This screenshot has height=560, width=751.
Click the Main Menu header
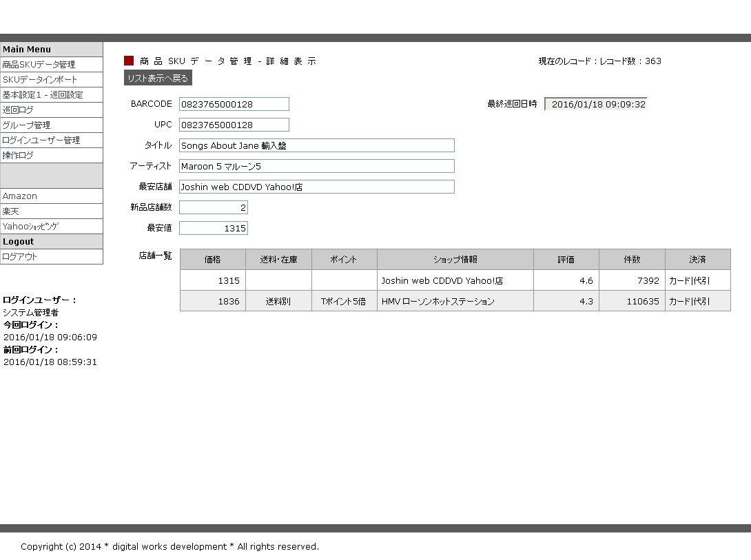(51, 50)
